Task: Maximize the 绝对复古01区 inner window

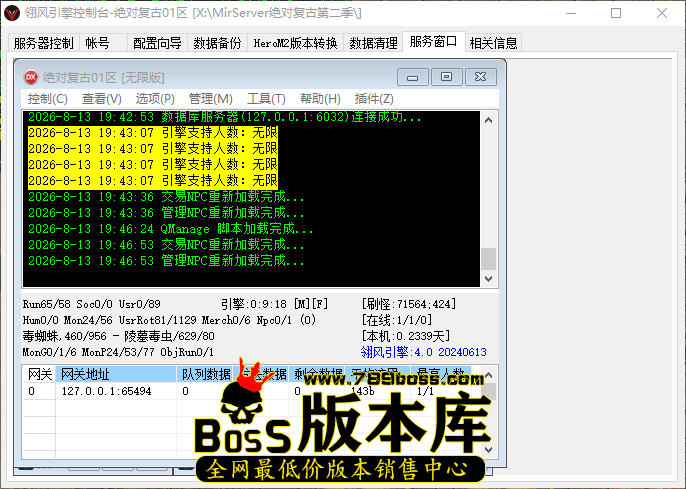Action: (x=446, y=77)
